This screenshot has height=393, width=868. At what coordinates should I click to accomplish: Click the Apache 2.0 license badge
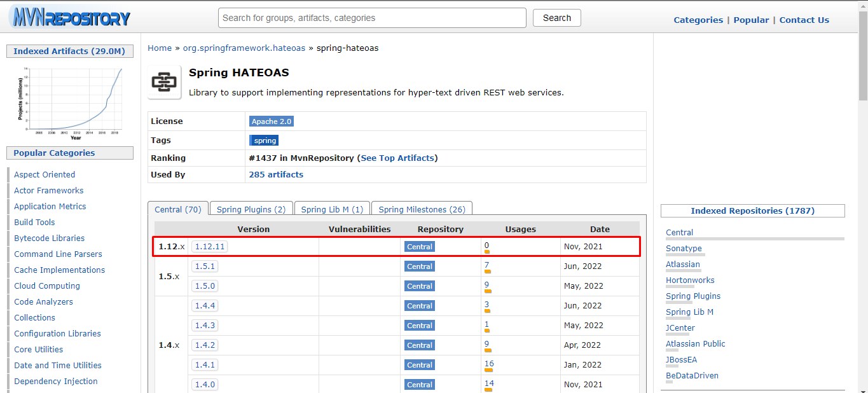[x=272, y=121]
